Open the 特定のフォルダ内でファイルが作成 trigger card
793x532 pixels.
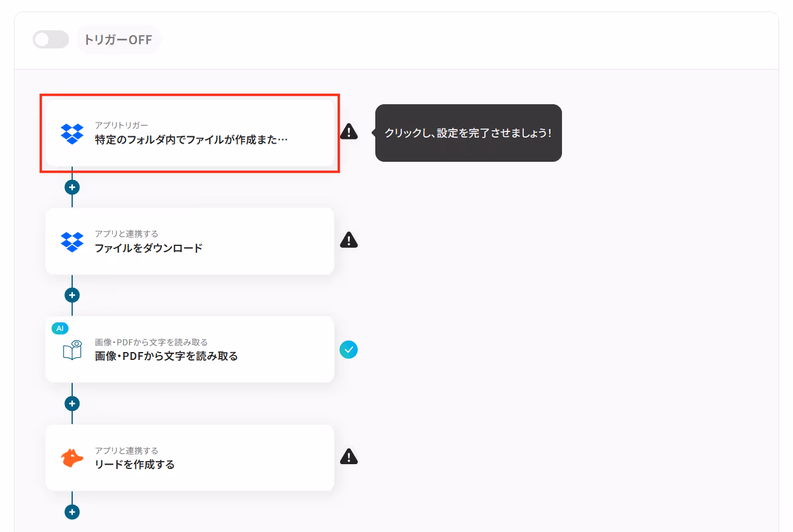(190, 133)
